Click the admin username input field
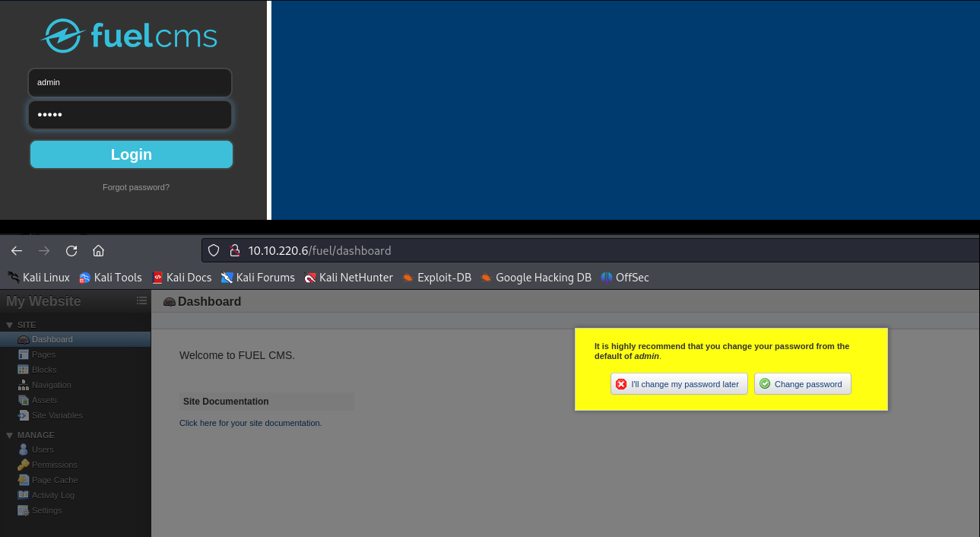 pos(130,82)
